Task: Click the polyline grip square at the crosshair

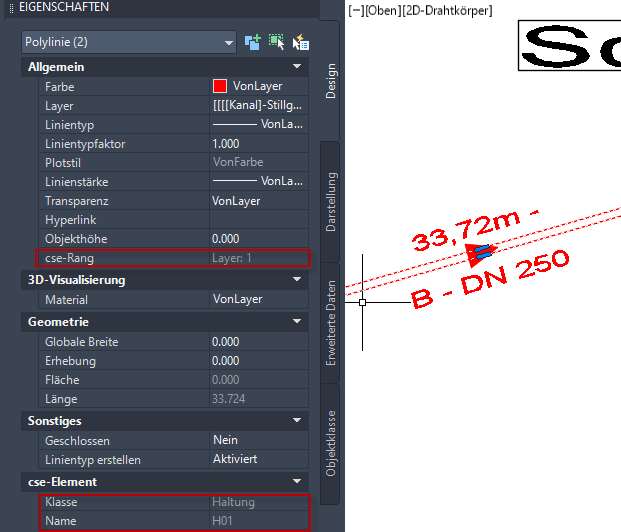Action: click(x=362, y=301)
